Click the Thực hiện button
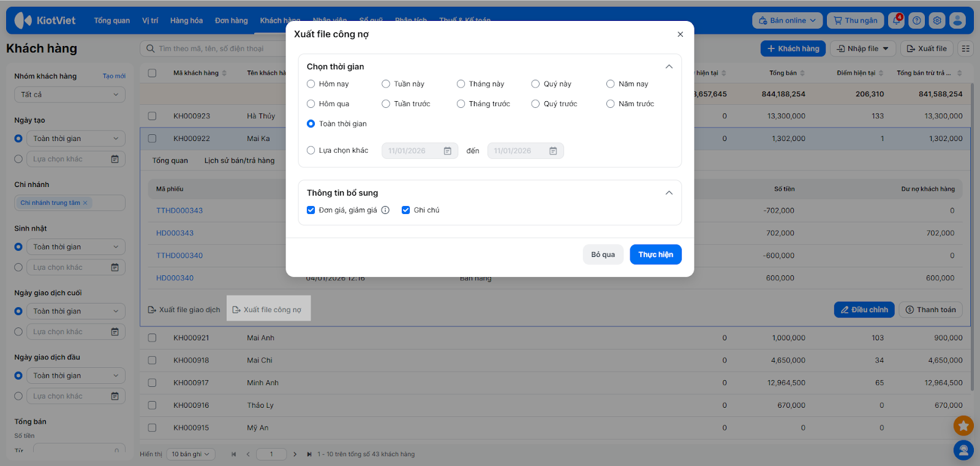This screenshot has height=466, width=980. point(656,254)
